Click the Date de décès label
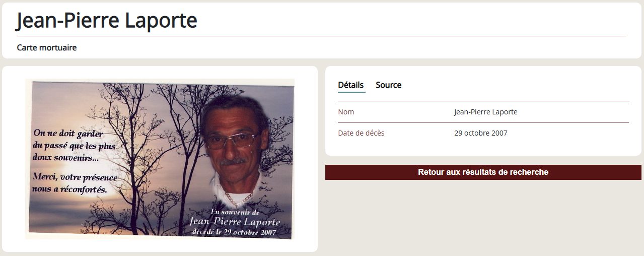This screenshot has width=644, height=256. click(x=361, y=133)
